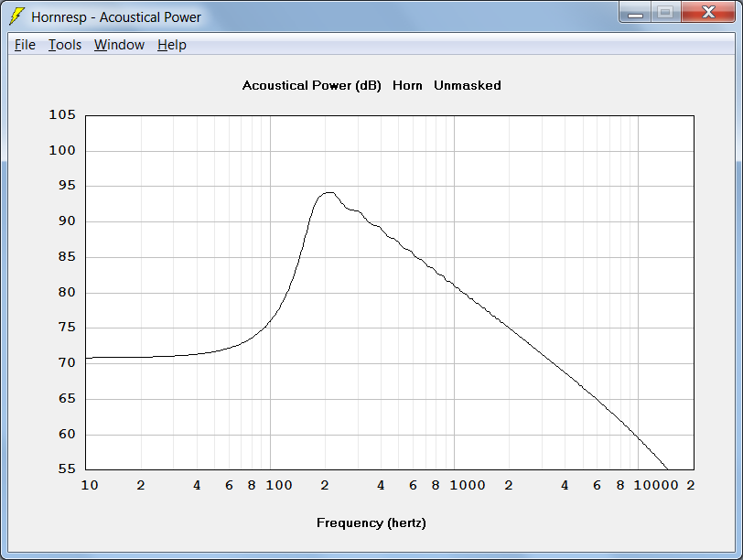Click the chart title 'Acoustical Power (dB)'

[x=311, y=86]
